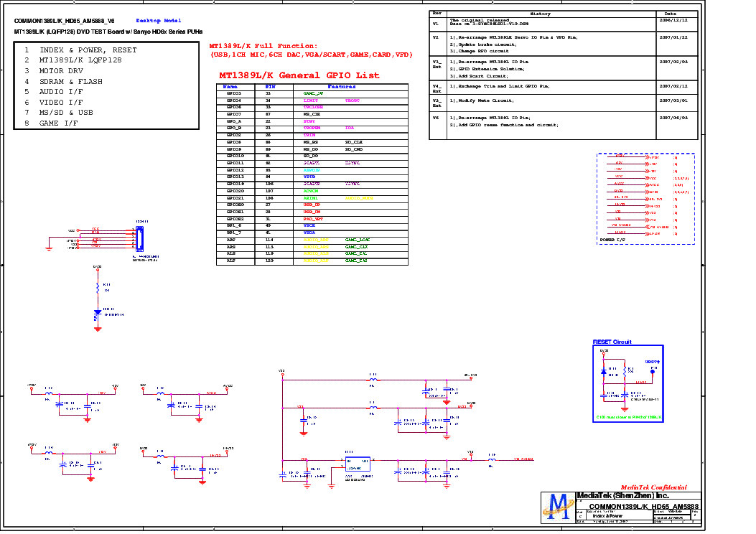The height and width of the screenshot is (534, 756).
Task: Click the "SD_CMD" feature text
Action: point(354,149)
